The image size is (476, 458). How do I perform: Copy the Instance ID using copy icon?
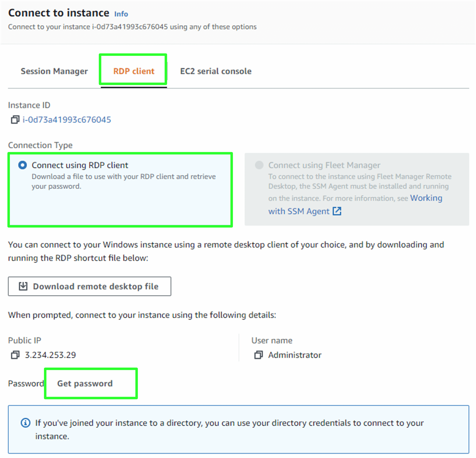pos(15,120)
